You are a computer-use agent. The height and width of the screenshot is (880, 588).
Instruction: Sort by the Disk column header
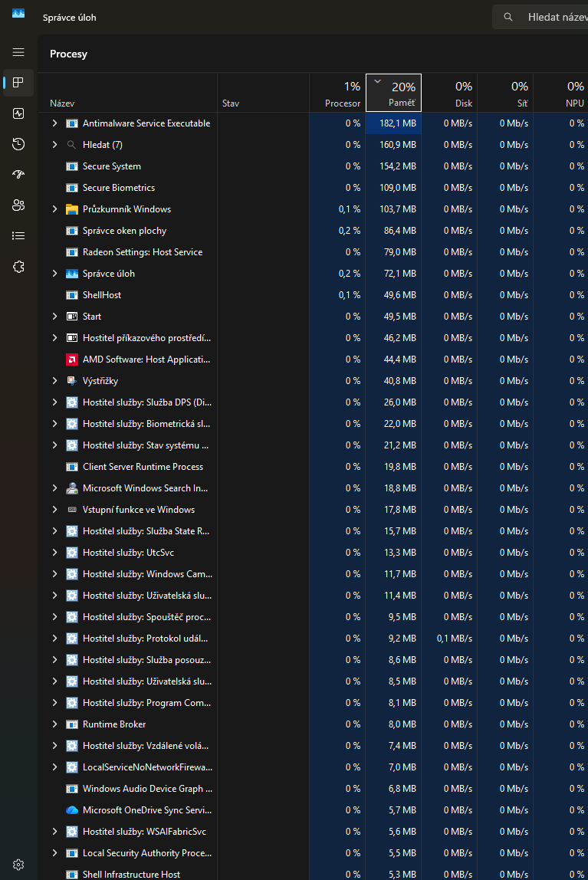point(449,94)
